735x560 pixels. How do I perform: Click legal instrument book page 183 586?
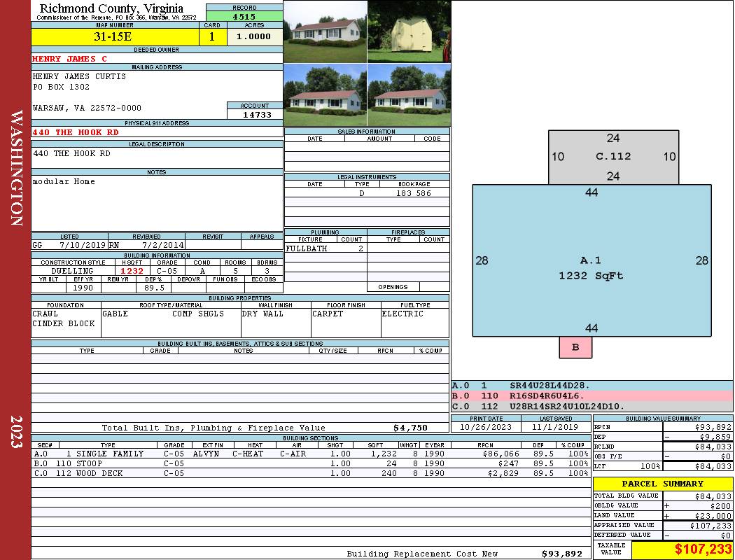click(414, 193)
